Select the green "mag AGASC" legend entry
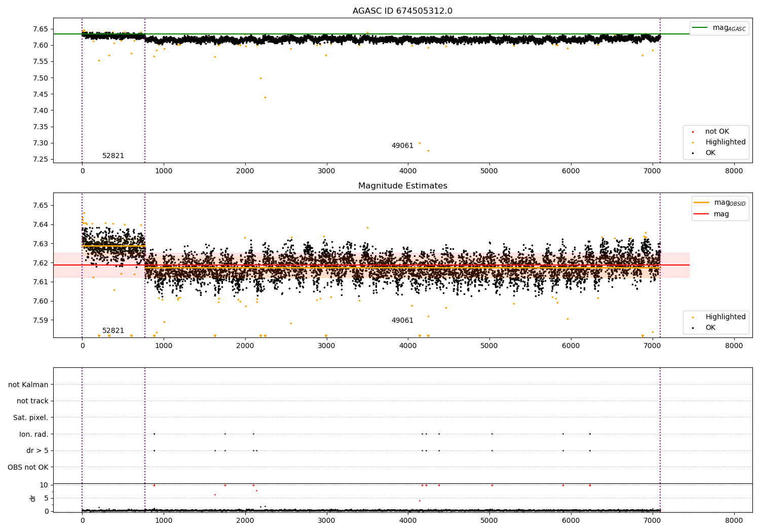The image size is (760, 532). [719, 28]
